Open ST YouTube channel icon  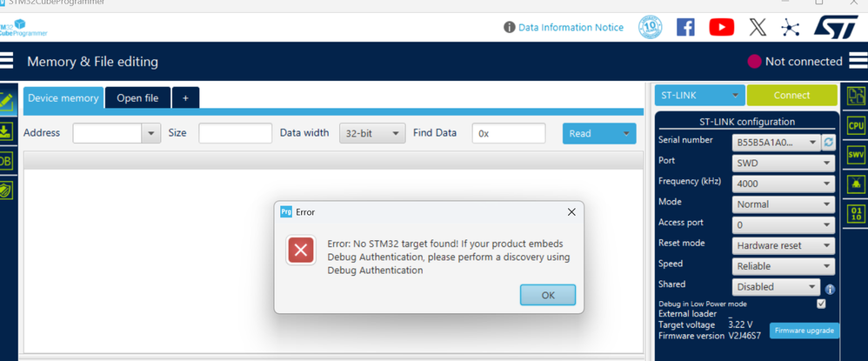(721, 27)
